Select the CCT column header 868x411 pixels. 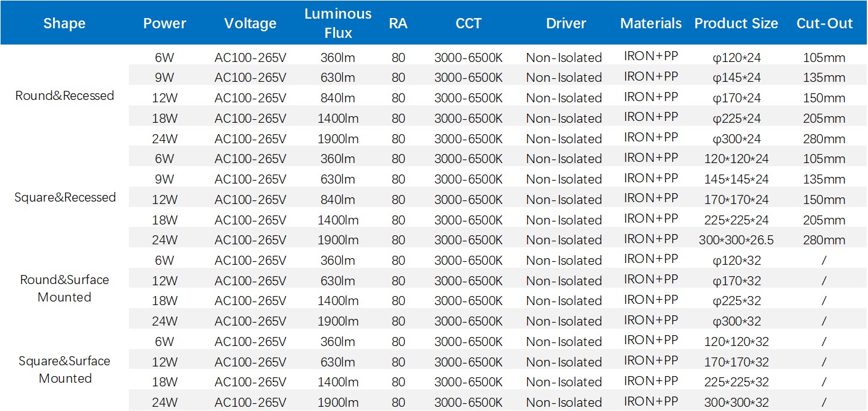pos(469,23)
